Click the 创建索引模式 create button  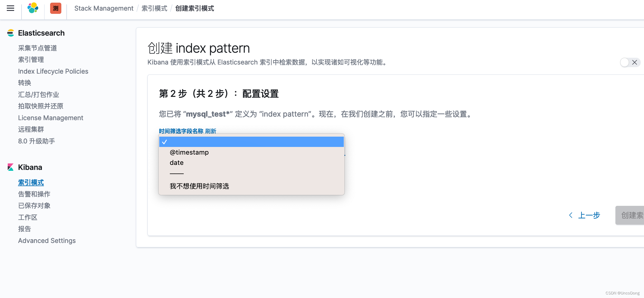[630, 215]
